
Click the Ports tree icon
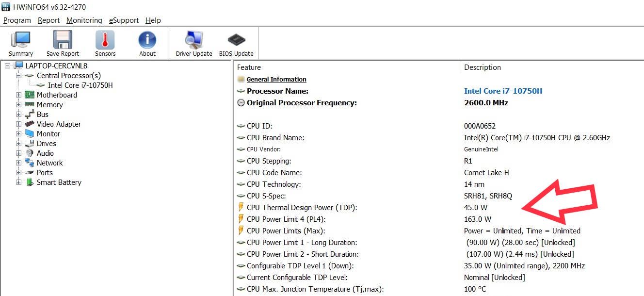point(30,172)
